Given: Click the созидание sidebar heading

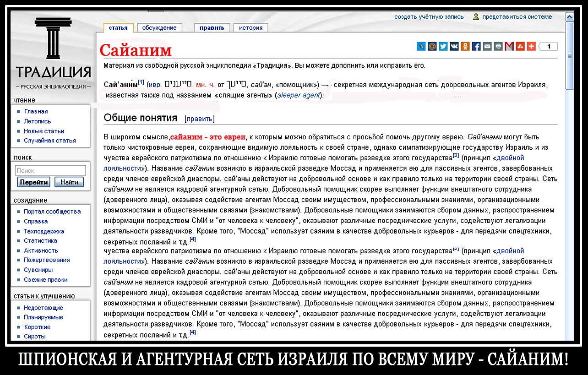Looking at the screenshot, I should tap(31, 200).
